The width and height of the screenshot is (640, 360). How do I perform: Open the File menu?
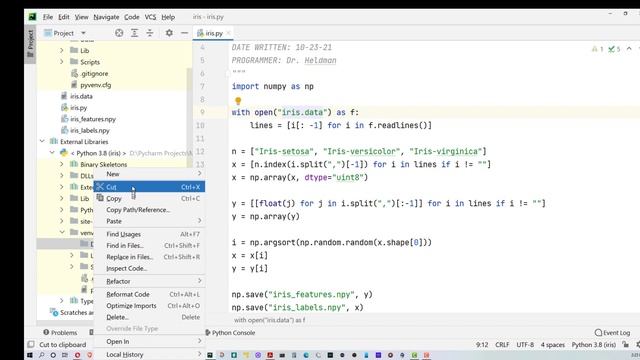click(48, 17)
